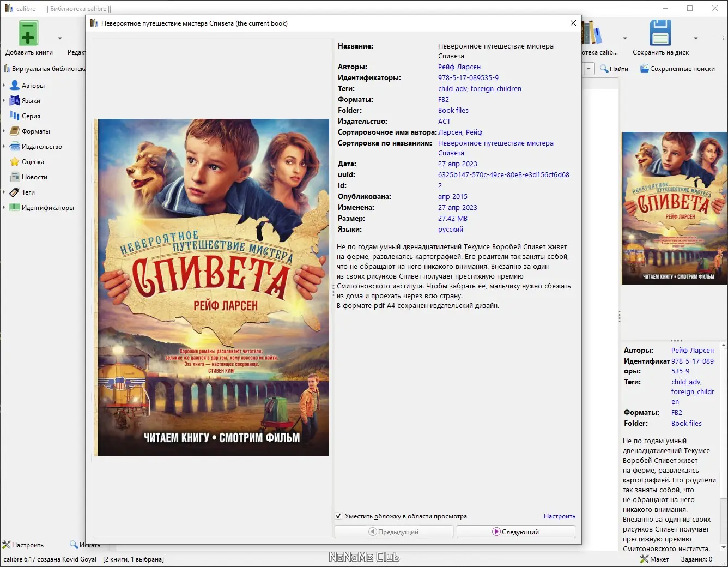Click the АСТ publisher link

tap(445, 121)
